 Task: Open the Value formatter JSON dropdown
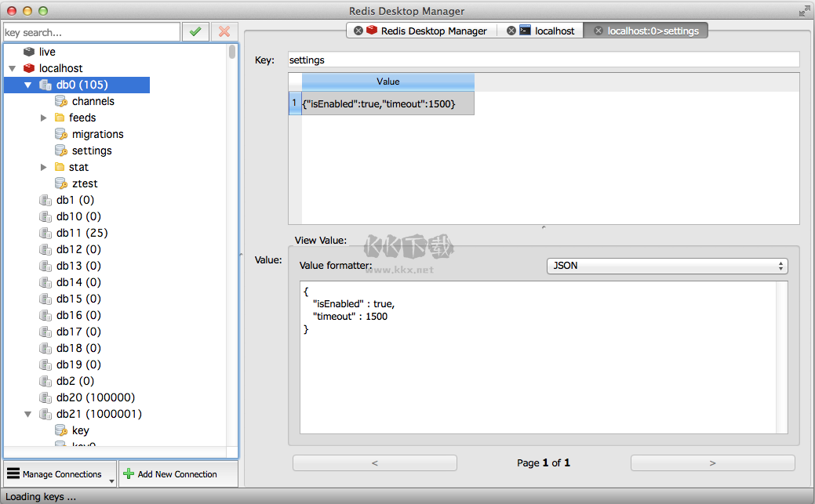[667, 266]
